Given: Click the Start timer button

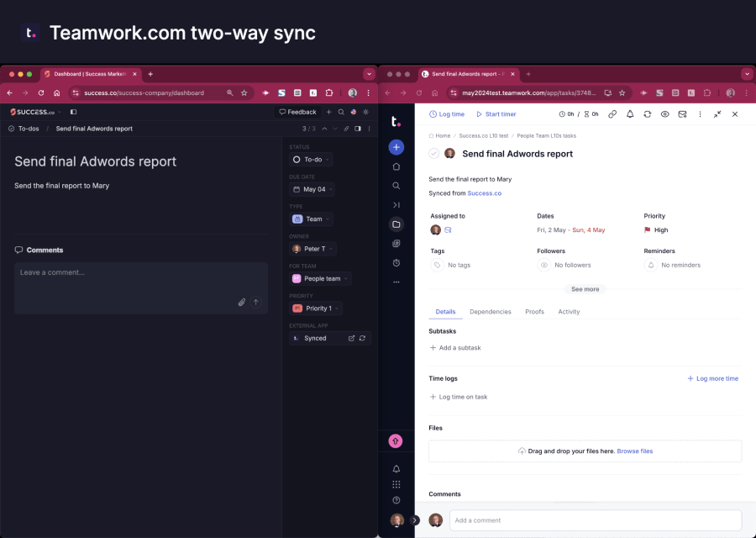Looking at the screenshot, I should point(496,114).
